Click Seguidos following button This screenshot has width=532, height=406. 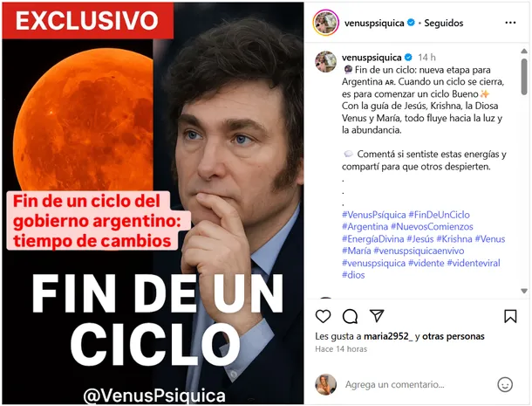pos(443,23)
